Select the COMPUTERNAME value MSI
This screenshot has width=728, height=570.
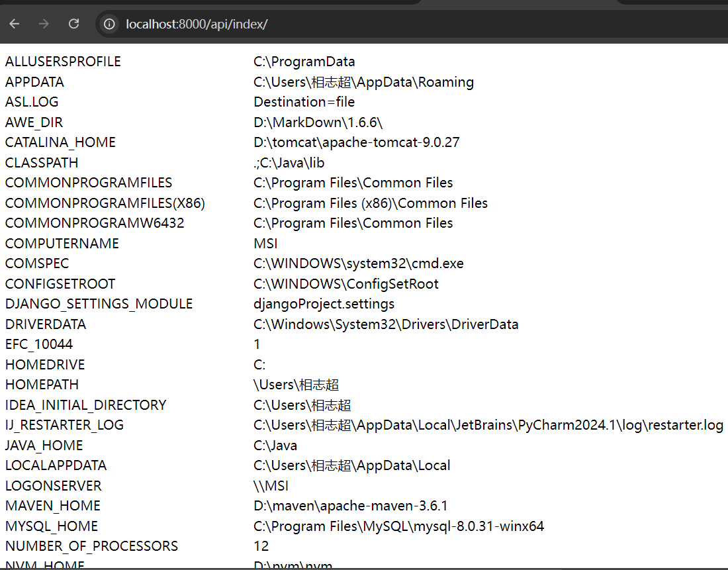tap(265, 243)
